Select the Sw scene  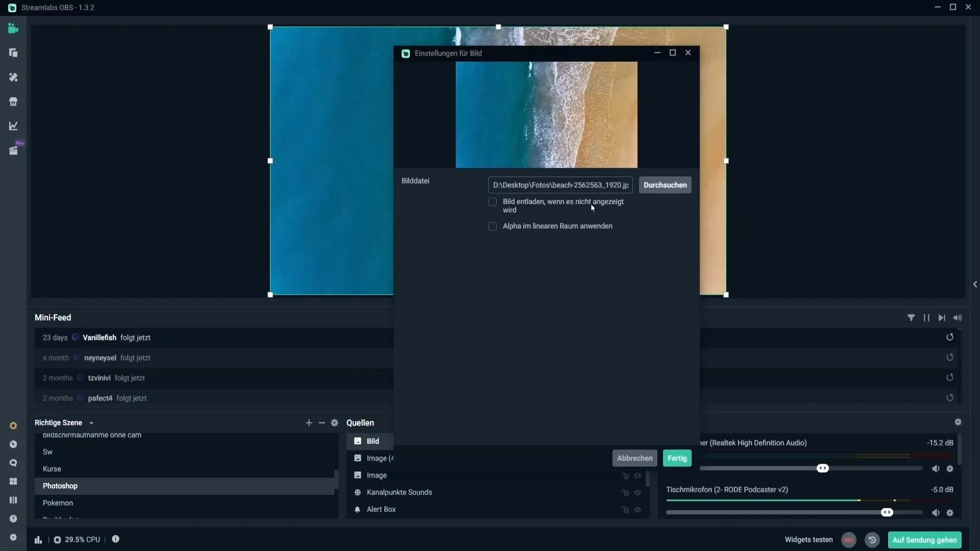point(184,452)
